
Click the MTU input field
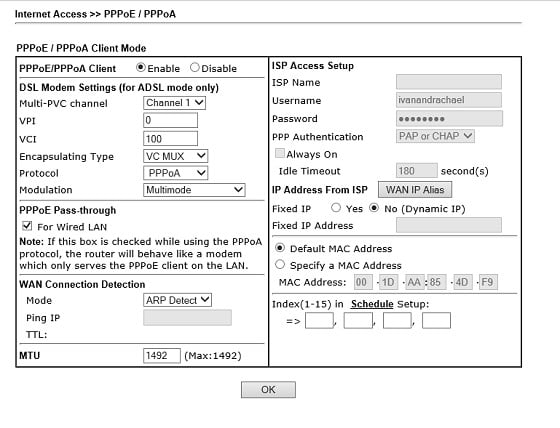pyautogui.click(x=162, y=355)
